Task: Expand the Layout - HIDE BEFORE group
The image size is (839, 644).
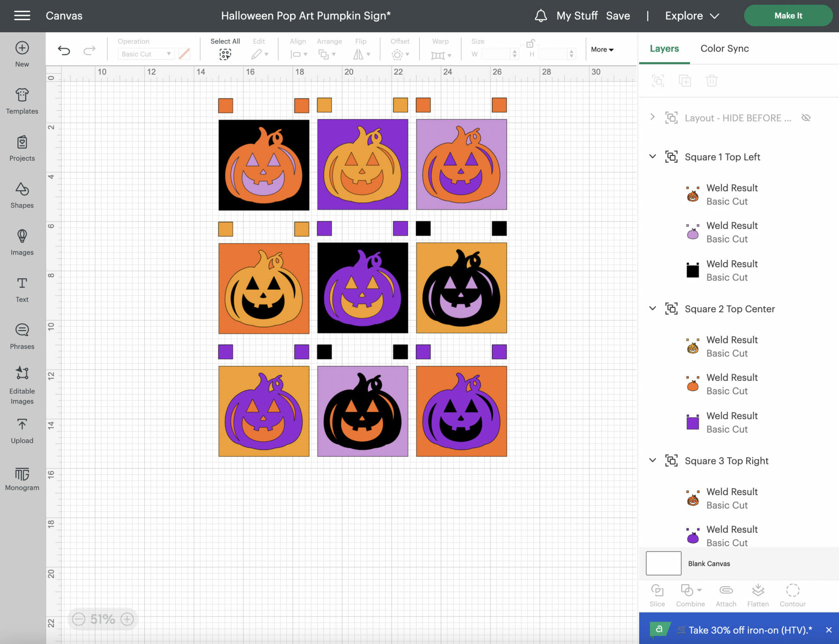Action: [x=652, y=117]
